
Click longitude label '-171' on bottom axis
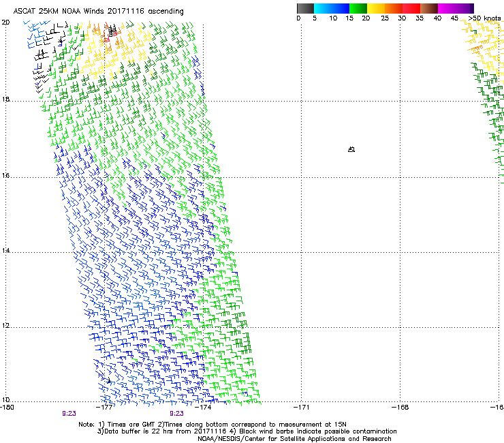point(302,408)
